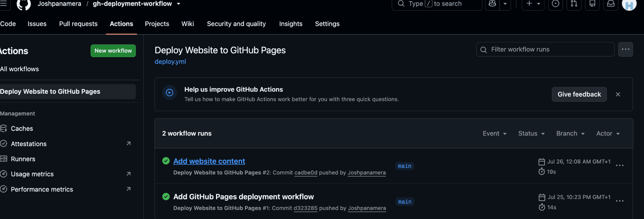Click the Usage metrics external link arrow

click(128, 174)
